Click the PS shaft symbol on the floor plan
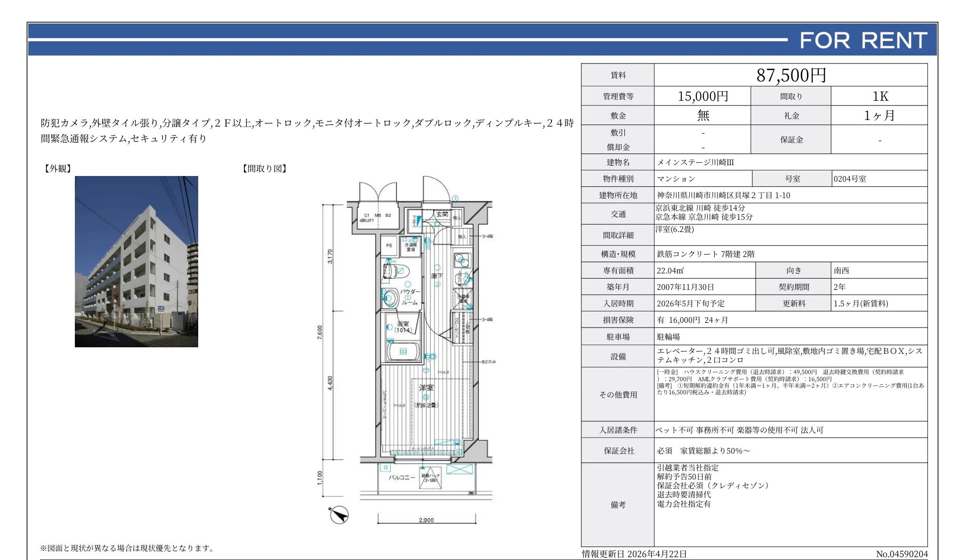 (389, 245)
